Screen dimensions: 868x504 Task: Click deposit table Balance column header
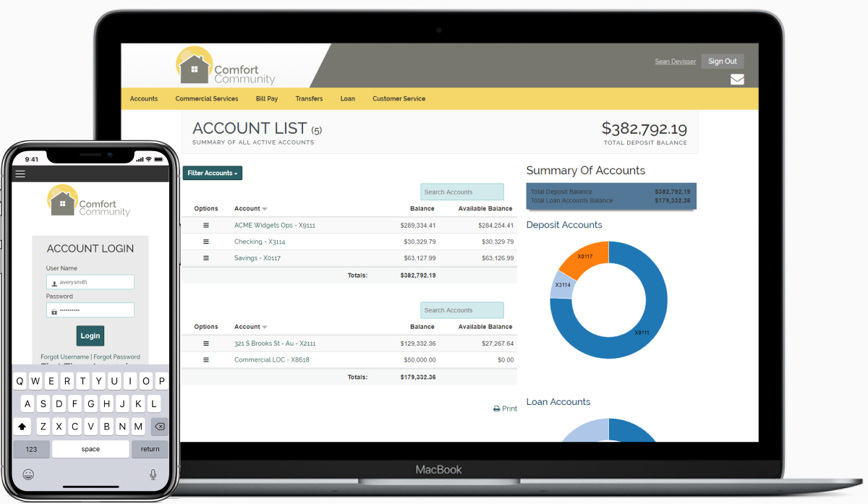422,209
